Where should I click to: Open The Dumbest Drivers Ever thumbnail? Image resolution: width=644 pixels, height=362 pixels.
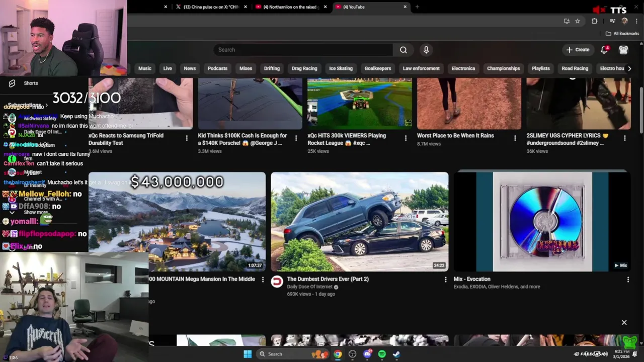[x=359, y=222]
